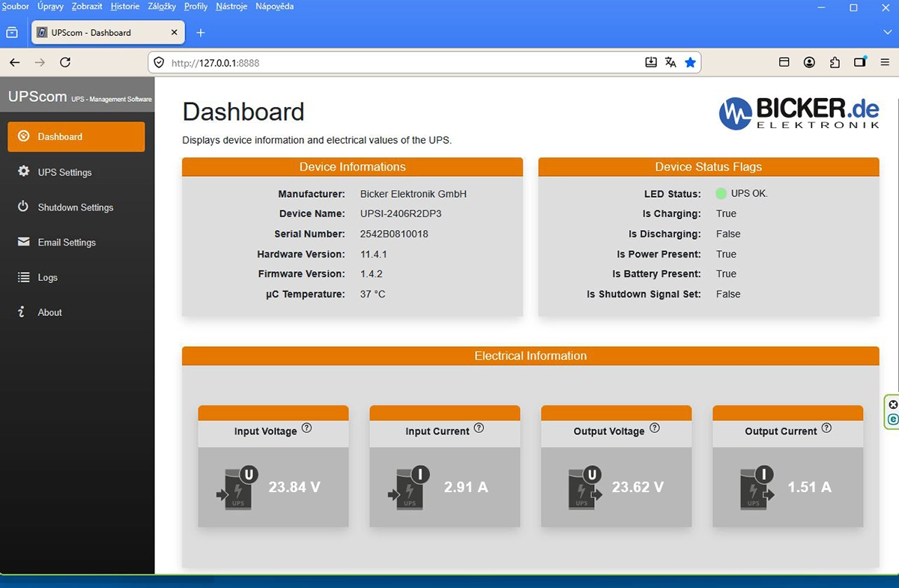Translate this page icon
Screen dimensions: 899x588
(671, 63)
